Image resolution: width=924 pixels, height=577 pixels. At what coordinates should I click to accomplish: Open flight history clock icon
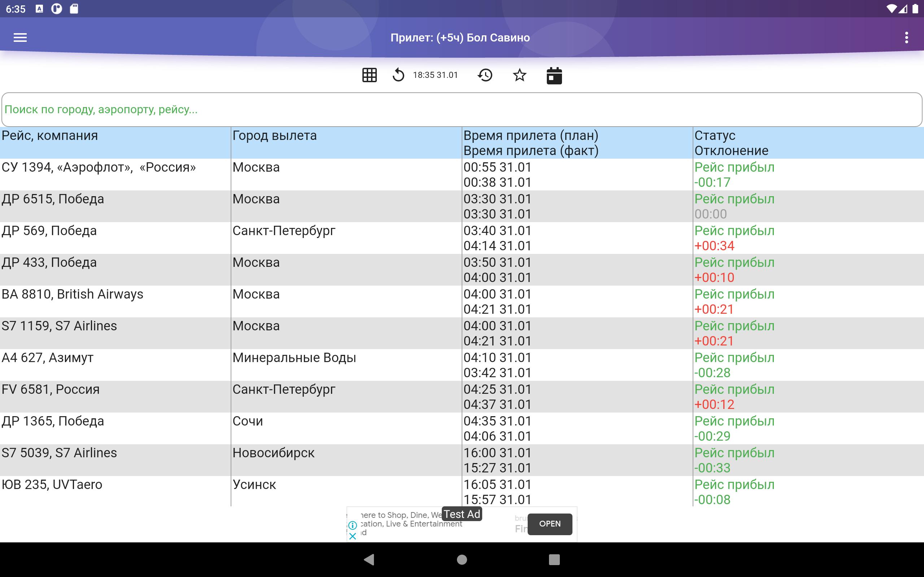click(x=485, y=75)
